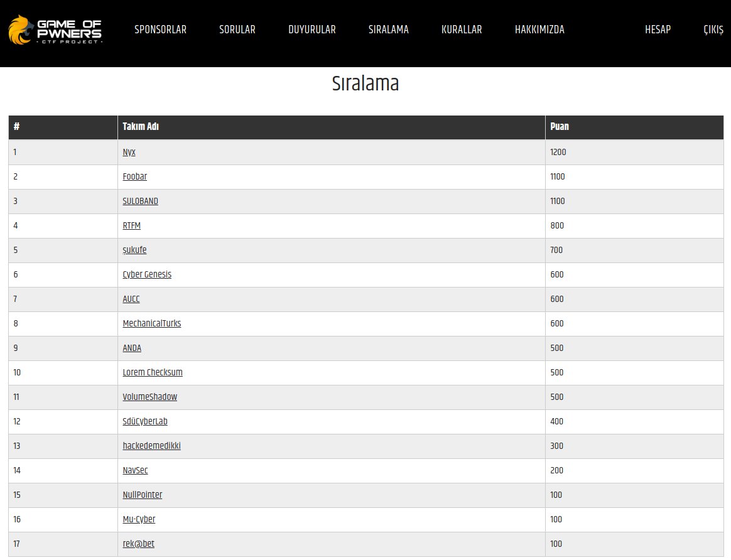
Task: Click the MechanicalTurks team link
Action: tap(151, 323)
